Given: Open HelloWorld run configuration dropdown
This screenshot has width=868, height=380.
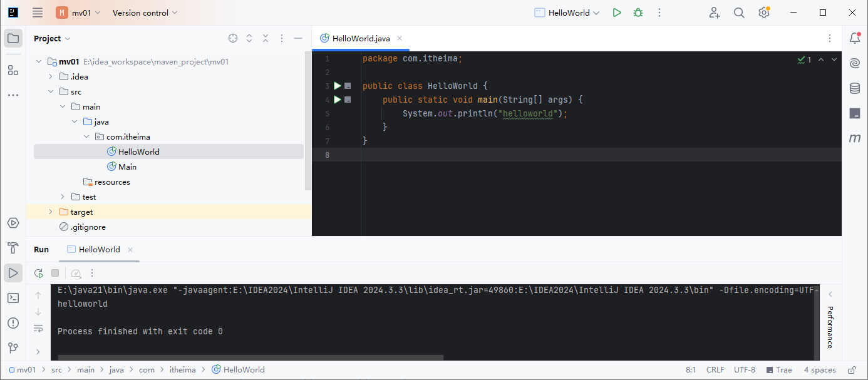Looking at the screenshot, I should click(567, 13).
